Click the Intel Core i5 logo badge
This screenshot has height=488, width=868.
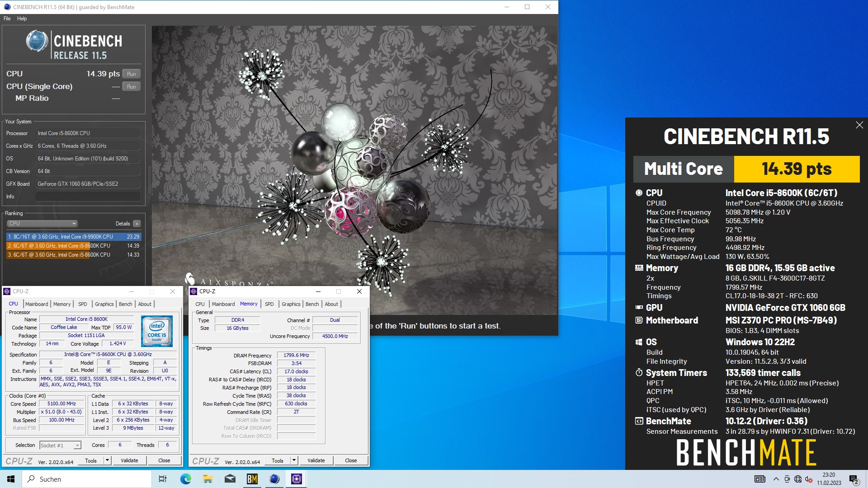(157, 331)
